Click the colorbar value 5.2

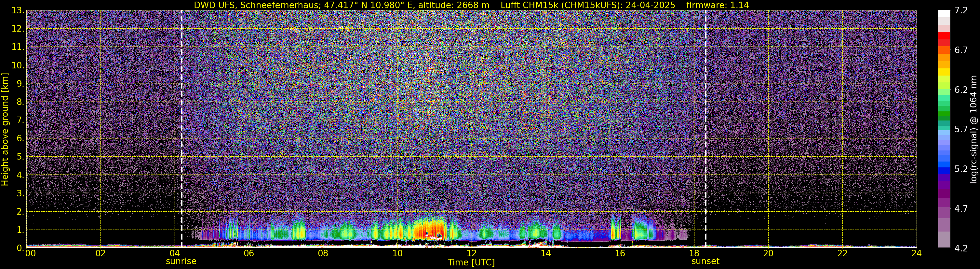point(961,169)
